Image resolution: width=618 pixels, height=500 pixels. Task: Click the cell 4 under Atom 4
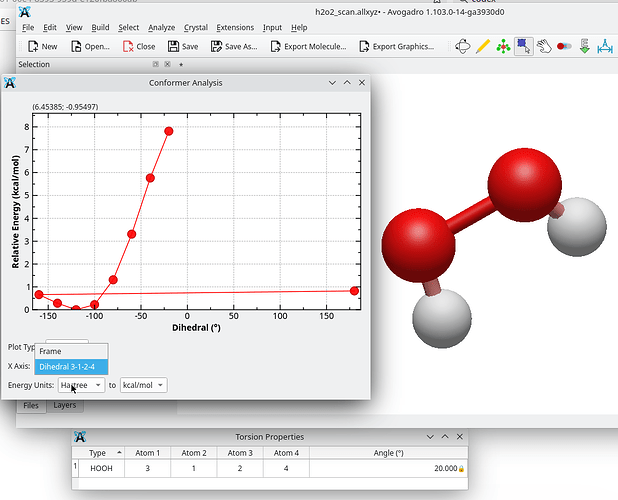click(x=286, y=468)
